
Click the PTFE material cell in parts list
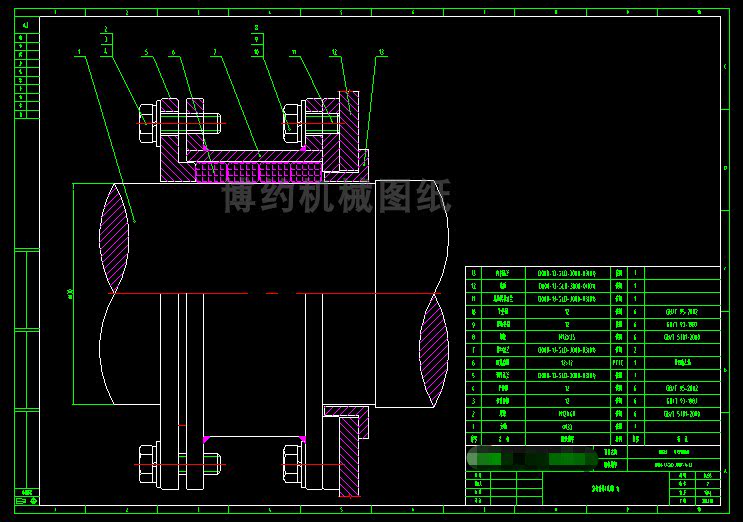tap(618, 363)
